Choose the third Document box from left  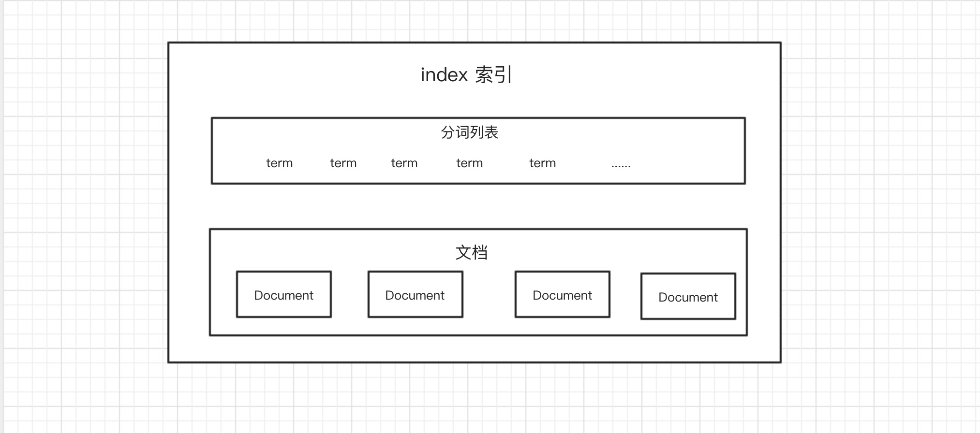point(562,295)
